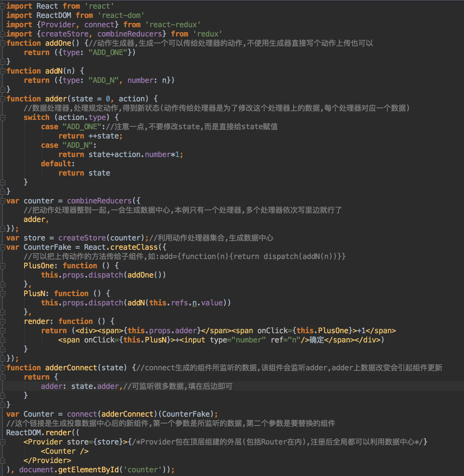The width and height of the screenshot is (464, 476).
Task: Click 'onClick={this.PlusOne}' attribute
Action: [305, 331]
